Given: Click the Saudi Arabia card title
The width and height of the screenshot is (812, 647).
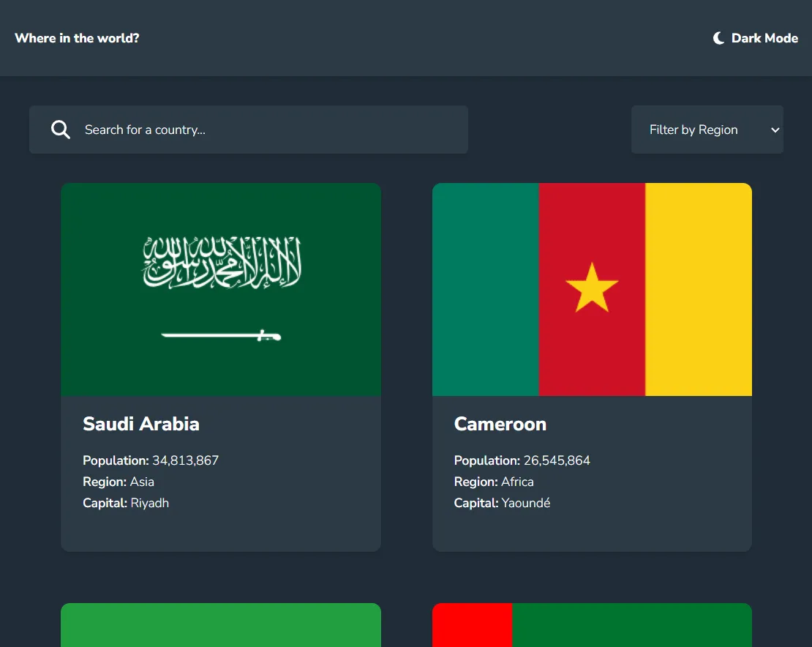Looking at the screenshot, I should (x=140, y=424).
